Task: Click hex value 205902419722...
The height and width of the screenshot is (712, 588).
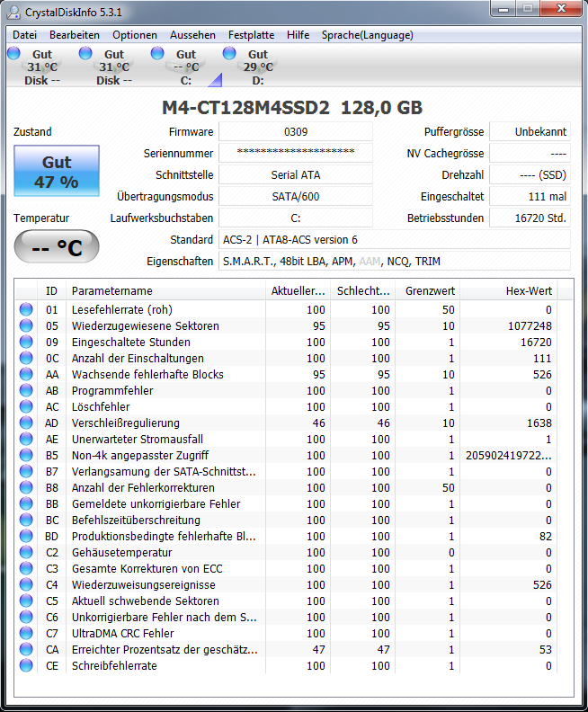Action: (x=509, y=455)
